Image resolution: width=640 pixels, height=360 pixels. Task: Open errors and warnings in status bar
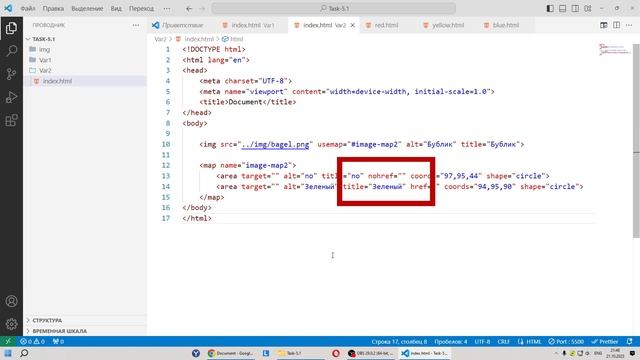pos(32,341)
